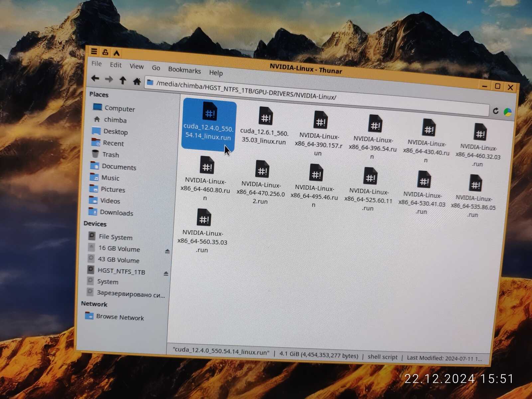The image size is (532, 399).
Task: Open Documents in the sidebar
Action: click(113, 166)
